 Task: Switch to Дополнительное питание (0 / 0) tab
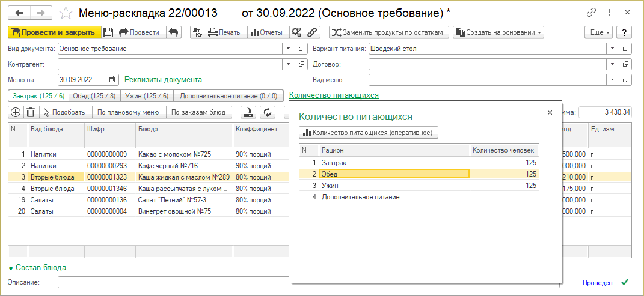tap(228, 96)
